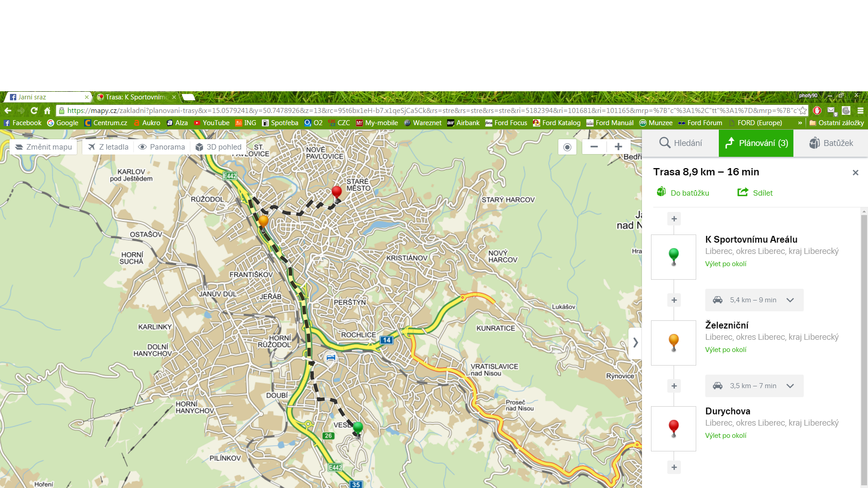Expand the 3,5 km – 7 min segment
The width and height of the screenshot is (868, 488).
tap(754, 386)
